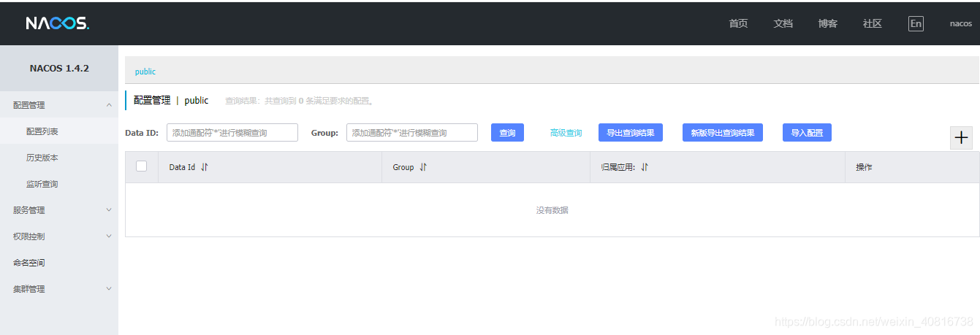The height and width of the screenshot is (335, 980).
Task: Open 博客 in top navigation
Action: 827,23
